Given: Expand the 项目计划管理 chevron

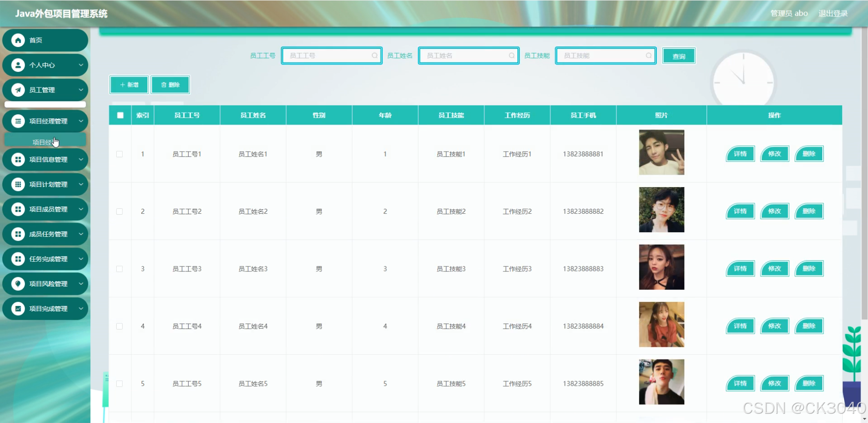Looking at the screenshot, I should (81, 185).
